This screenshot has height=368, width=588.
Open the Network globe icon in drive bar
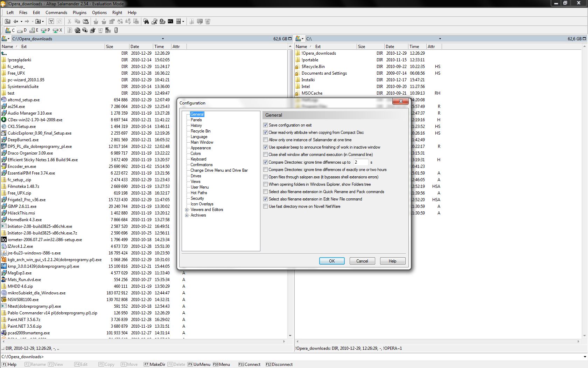pos(85,30)
